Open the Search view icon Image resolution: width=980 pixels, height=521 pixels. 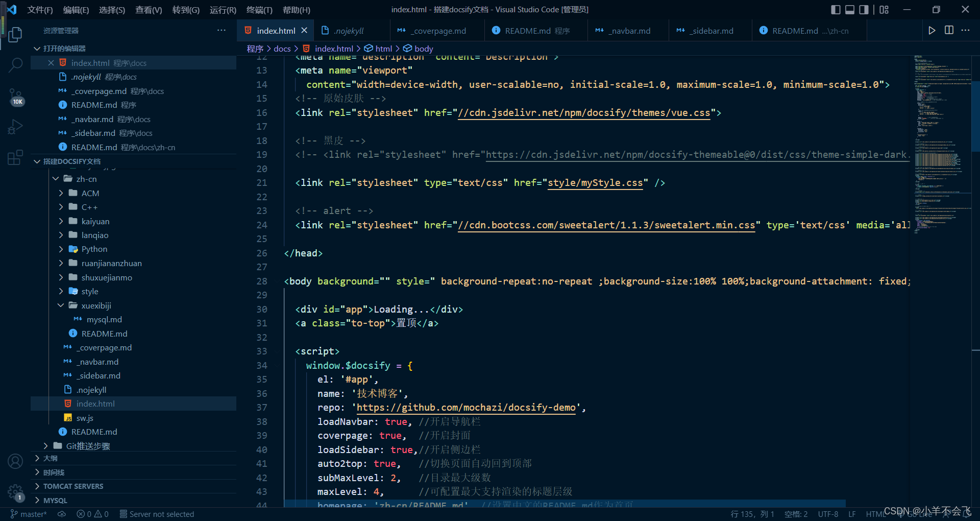[15, 65]
